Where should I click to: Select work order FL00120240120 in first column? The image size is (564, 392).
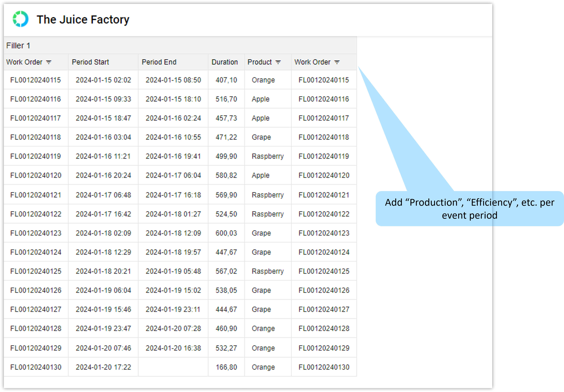pyautogui.click(x=36, y=176)
